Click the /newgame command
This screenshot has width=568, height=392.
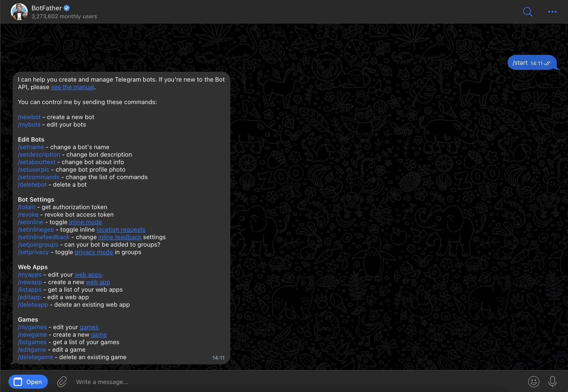pos(32,335)
